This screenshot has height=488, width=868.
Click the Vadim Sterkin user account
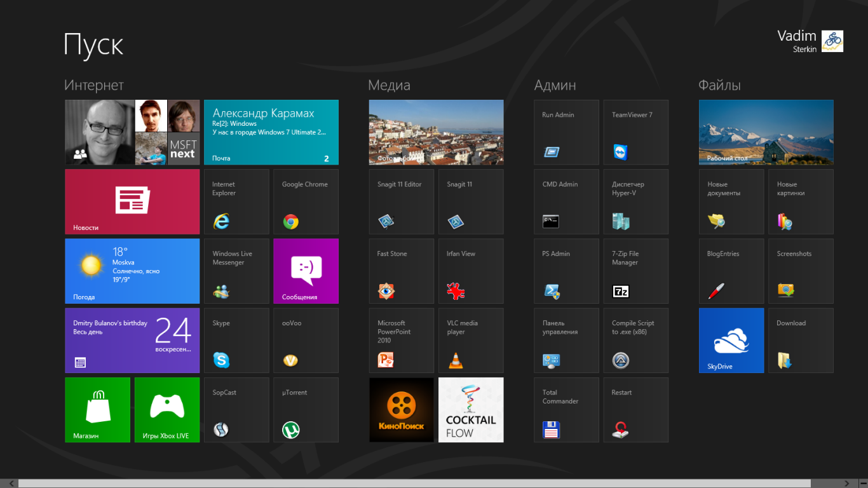click(x=810, y=41)
